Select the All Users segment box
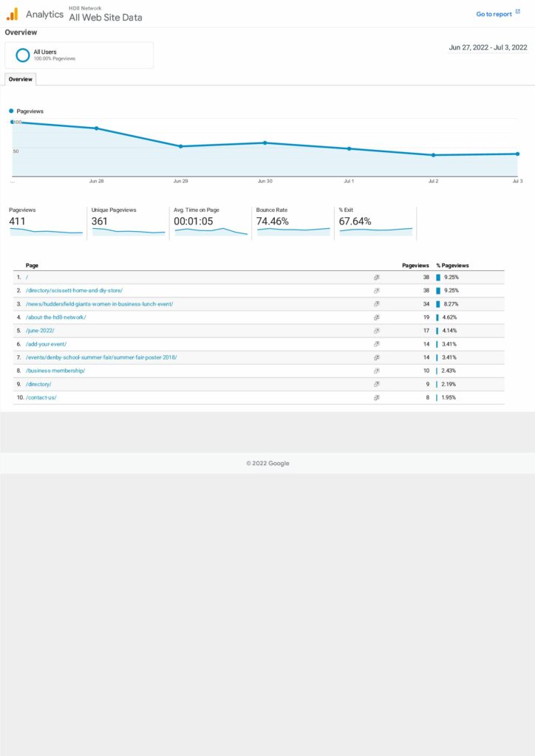Image resolution: width=535 pixels, height=756 pixels. pyautogui.click(x=79, y=55)
